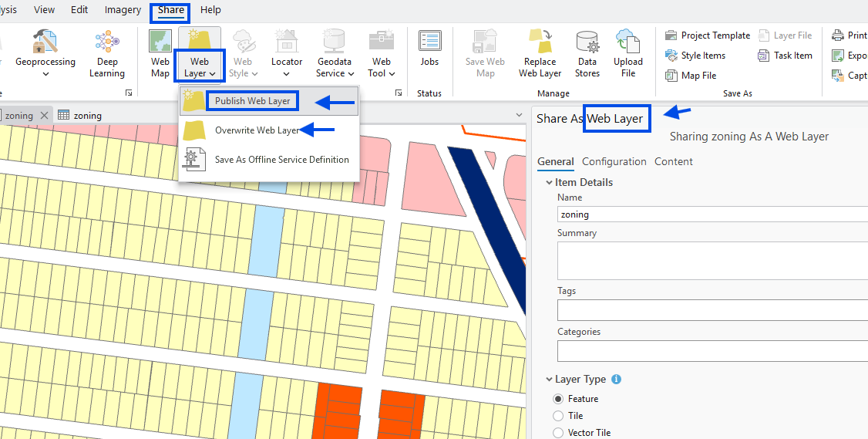Click the Layer Type info icon
The width and height of the screenshot is (868, 439).
coord(616,380)
